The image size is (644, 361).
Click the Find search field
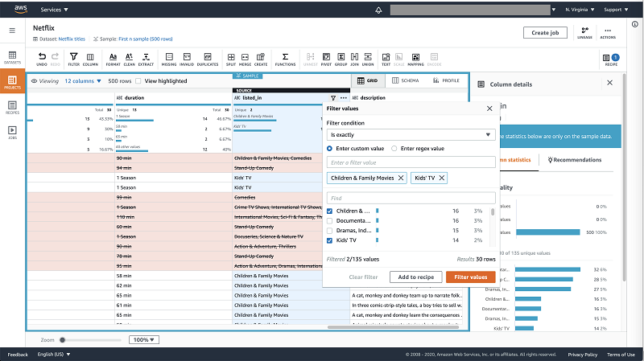[411, 198]
